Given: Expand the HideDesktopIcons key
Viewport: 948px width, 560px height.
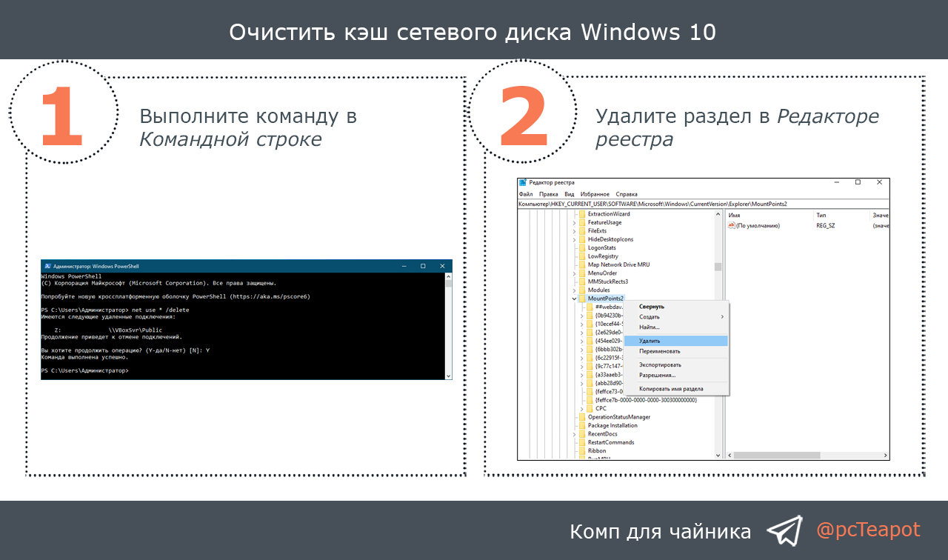Looking at the screenshot, I should (x=574, y=239).
